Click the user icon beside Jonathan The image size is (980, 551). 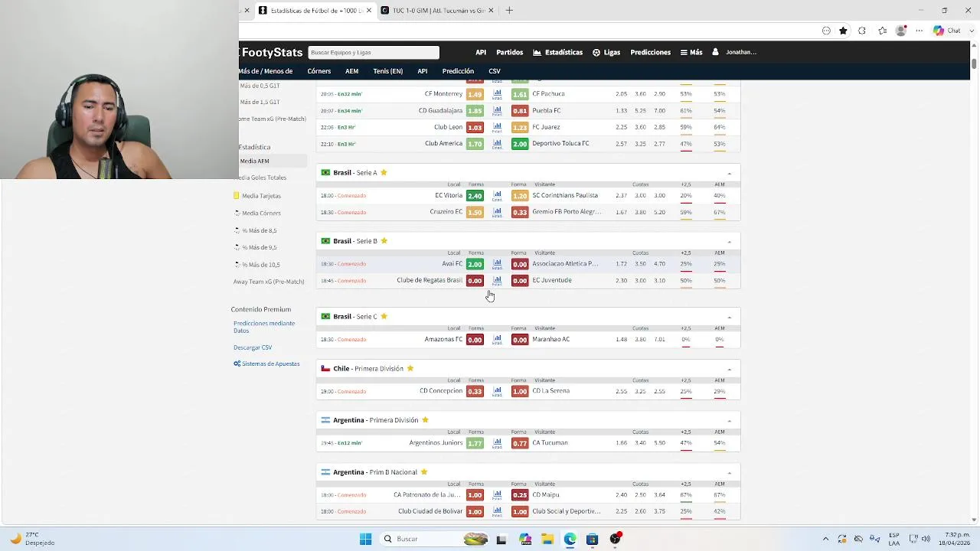click(x=715, y=52)
